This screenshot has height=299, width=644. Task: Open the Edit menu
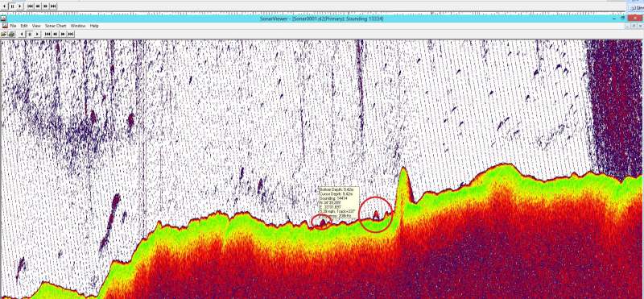pos(24,26)
